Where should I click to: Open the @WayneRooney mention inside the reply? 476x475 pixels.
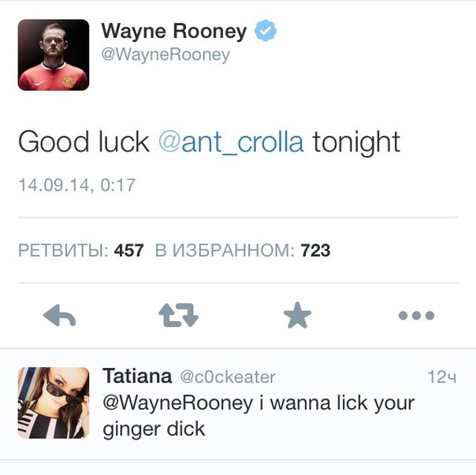(178, 403)
